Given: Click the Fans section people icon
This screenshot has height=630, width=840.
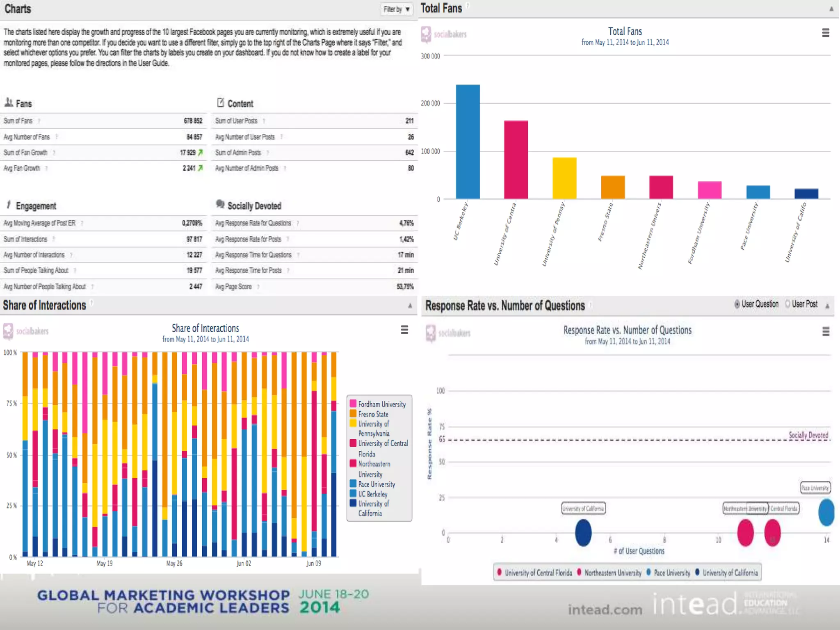Looking at the screenshot, I should point(9,102).
